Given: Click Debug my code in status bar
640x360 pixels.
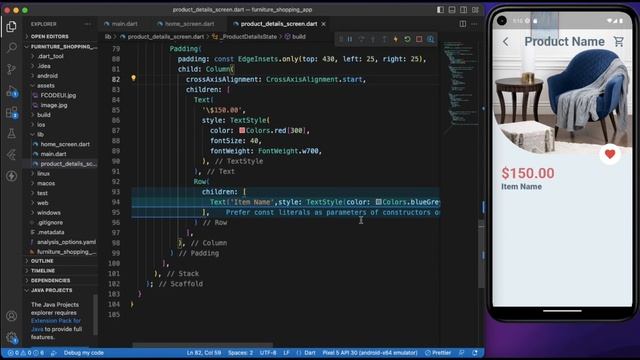Looking at the screenshot, I should (x=83, y=353).
